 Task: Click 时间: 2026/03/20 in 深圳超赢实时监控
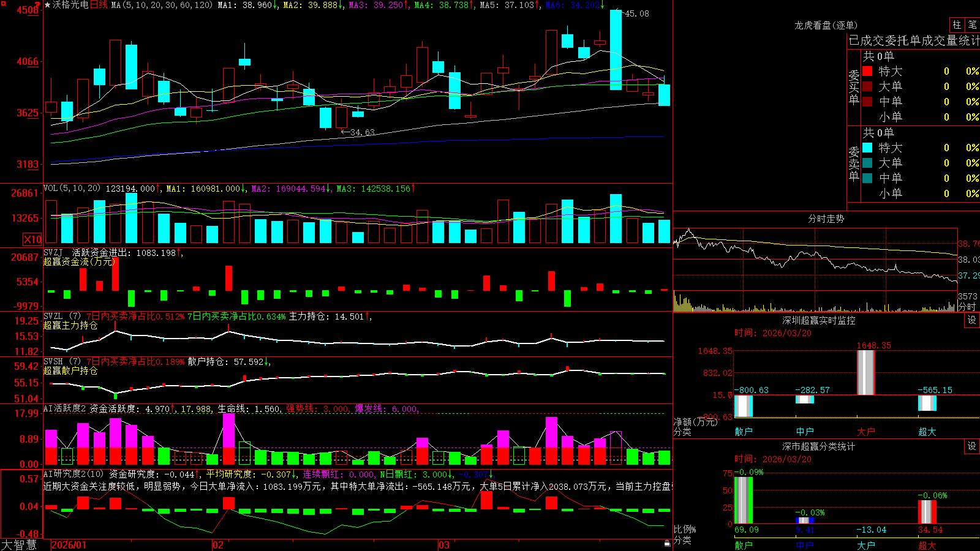point(772,333)
